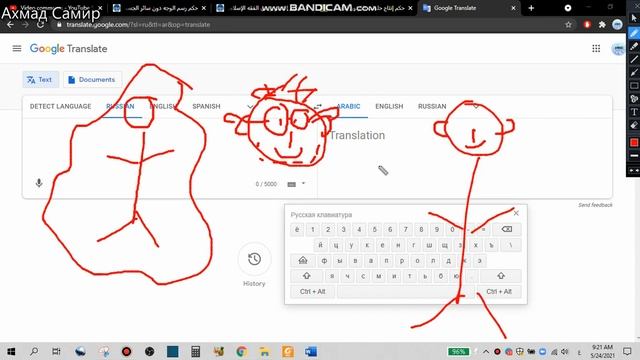Reload the page

point(40,25)
